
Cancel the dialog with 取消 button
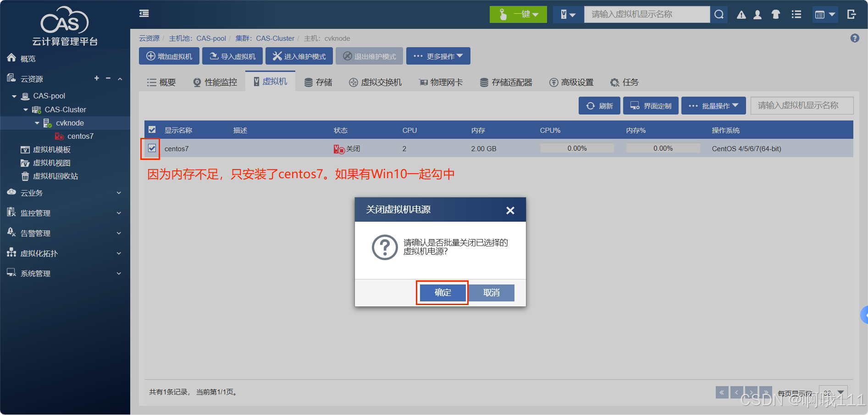pos(492,292)
